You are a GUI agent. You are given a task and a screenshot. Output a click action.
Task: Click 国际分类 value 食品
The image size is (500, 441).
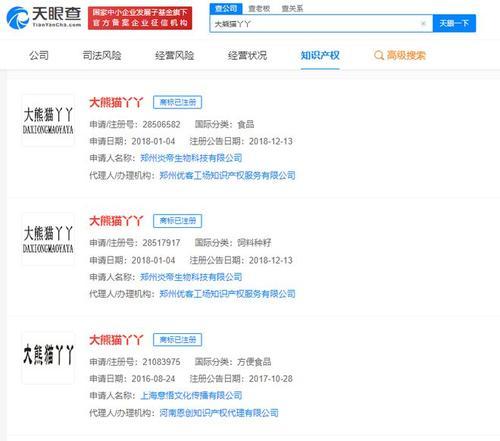(246, 124)
